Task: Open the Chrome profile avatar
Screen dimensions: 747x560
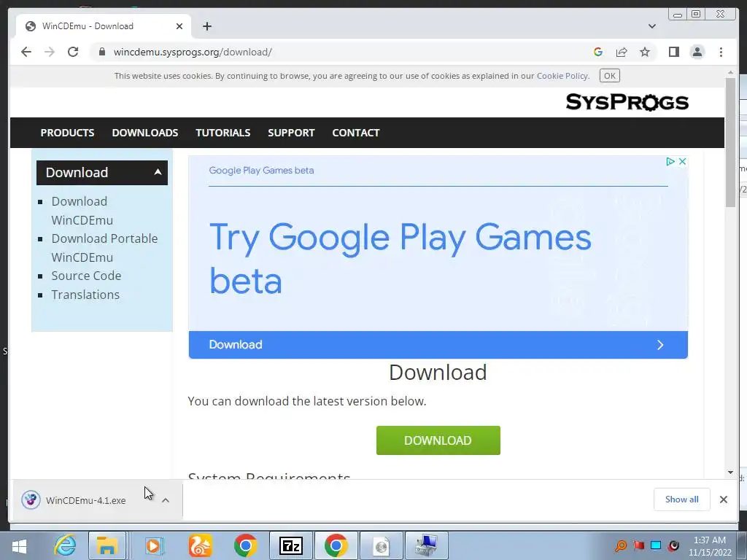Action: [697, 52]
